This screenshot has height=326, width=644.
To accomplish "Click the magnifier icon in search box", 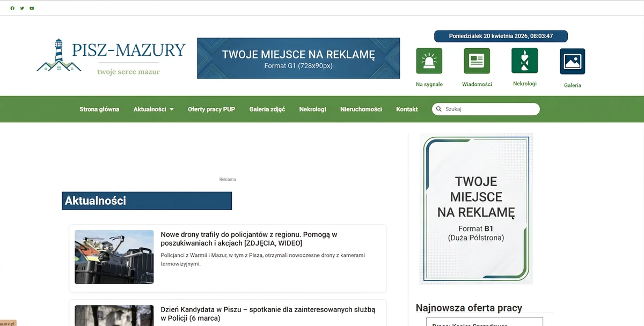I will (x=439, y=109).
